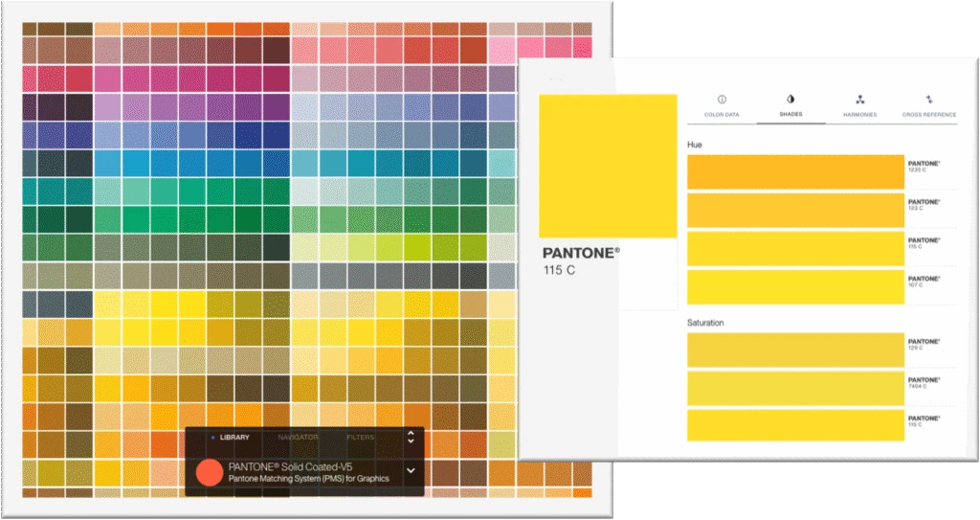The width and height of the screenshot is (980, 520).
Task: Expand the Solid Coated-V5 library dropdown arrow
Action: pos(411,470)
